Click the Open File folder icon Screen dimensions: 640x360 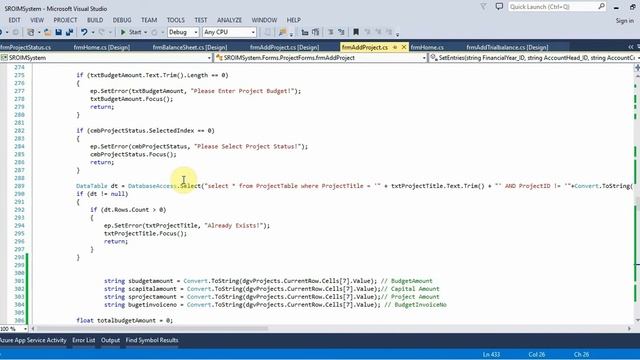tap(48, 32)
